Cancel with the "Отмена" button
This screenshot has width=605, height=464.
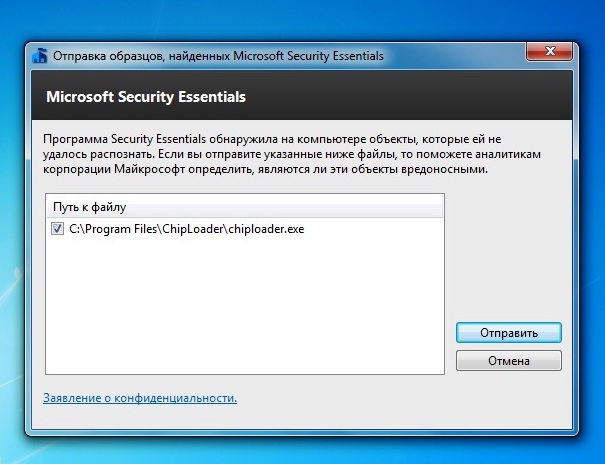[508, 360]
